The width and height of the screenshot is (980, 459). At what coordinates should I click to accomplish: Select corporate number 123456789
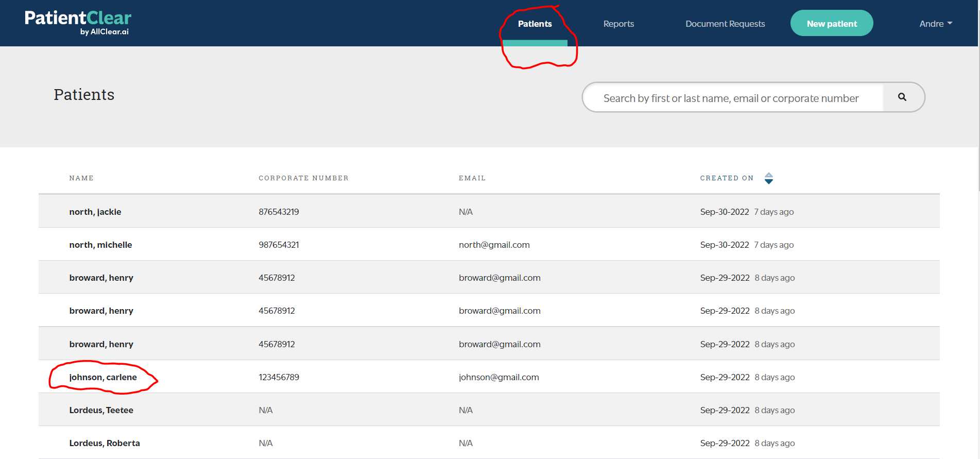click(279, 377)
